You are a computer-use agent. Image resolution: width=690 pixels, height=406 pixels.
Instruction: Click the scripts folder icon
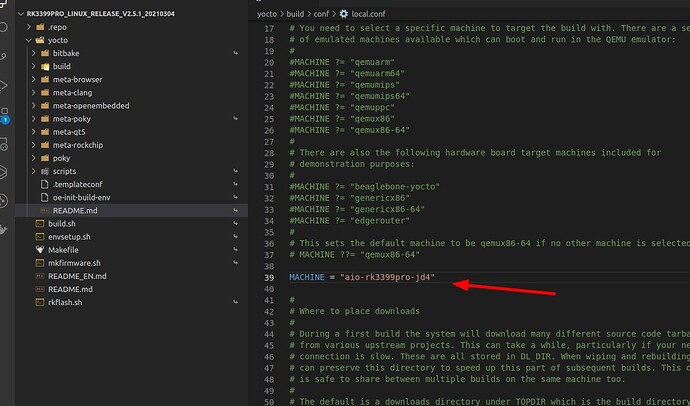45,171
